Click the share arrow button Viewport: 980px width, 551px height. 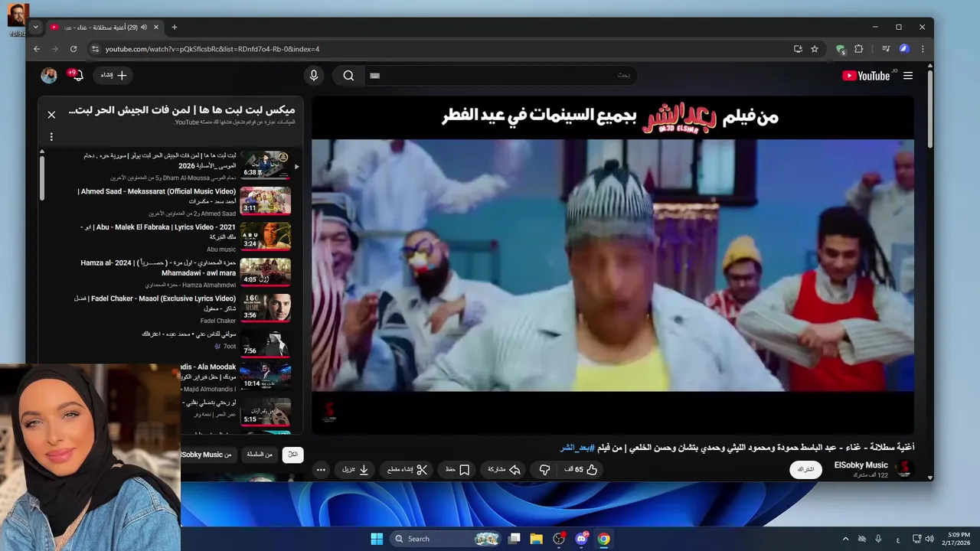tap(505, 469)
